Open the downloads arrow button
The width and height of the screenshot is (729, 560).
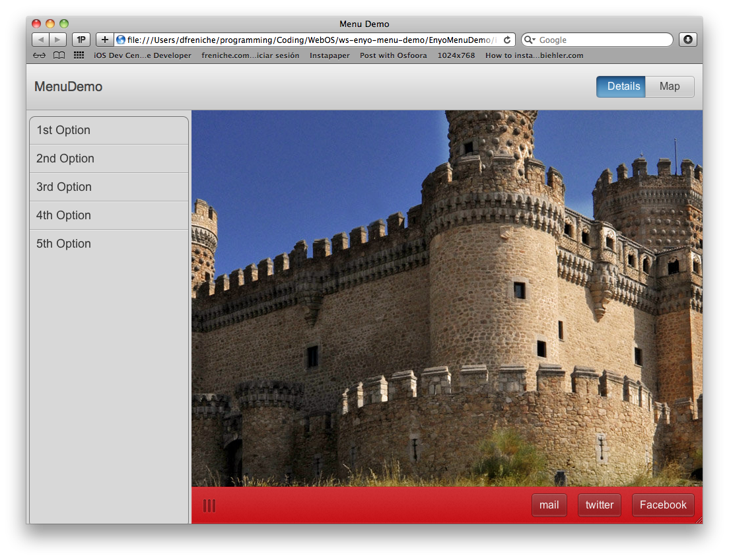point(687,40)
